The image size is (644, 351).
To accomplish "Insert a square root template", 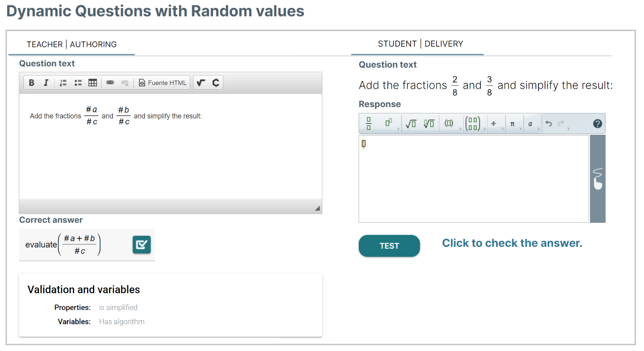I will click(411, 124).
